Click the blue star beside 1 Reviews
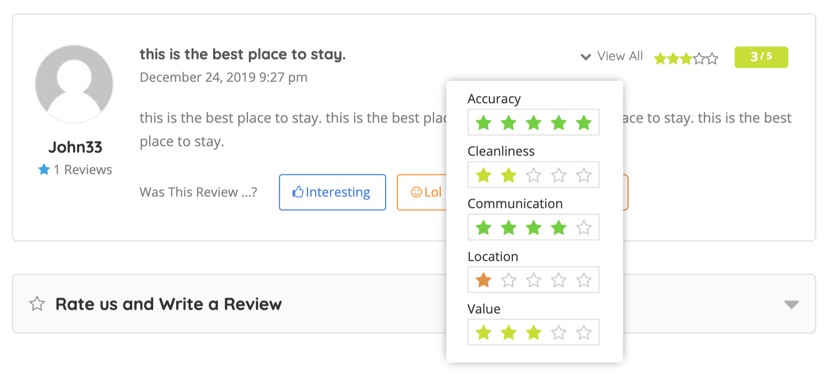 pos(44,169)
